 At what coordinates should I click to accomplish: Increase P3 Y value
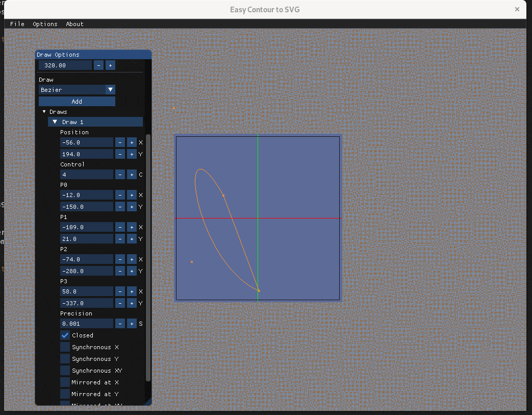(132, 303)
